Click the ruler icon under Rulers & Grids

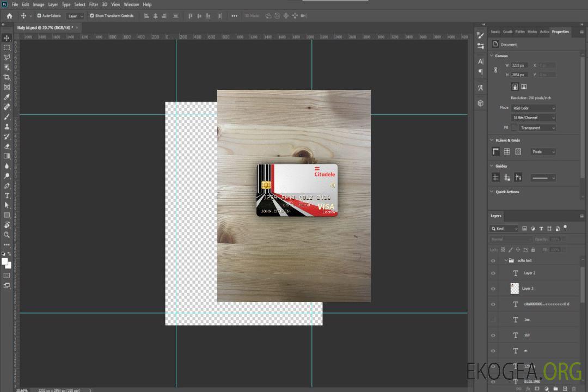pyautogui.click(x=495, y=151)
